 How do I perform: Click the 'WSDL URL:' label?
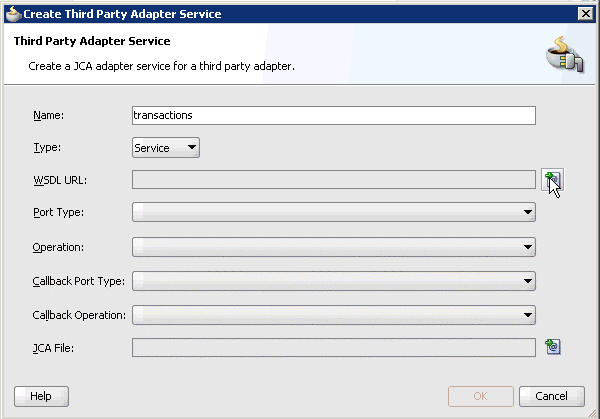60,180
